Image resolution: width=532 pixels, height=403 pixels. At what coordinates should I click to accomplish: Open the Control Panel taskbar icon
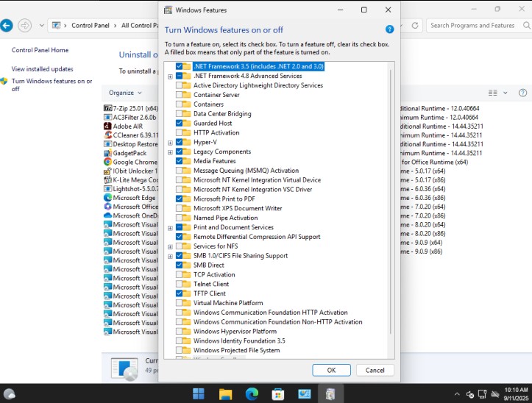(305, 394)
